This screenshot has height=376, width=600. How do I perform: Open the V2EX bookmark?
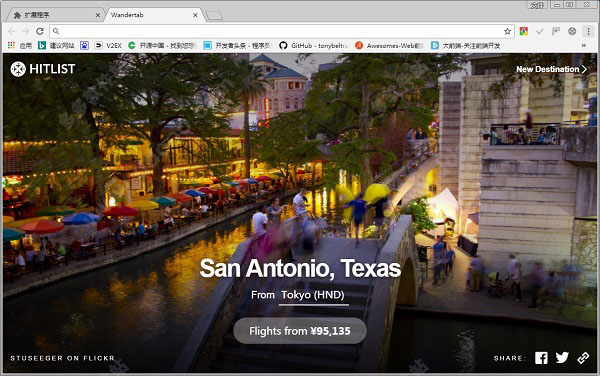point(108,46)
